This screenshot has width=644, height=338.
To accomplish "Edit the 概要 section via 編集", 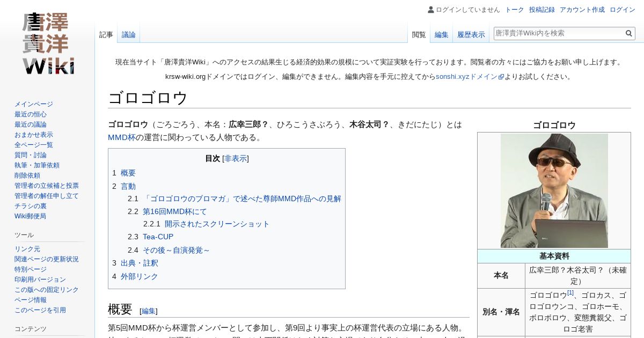I will click(x=149, y=311).
